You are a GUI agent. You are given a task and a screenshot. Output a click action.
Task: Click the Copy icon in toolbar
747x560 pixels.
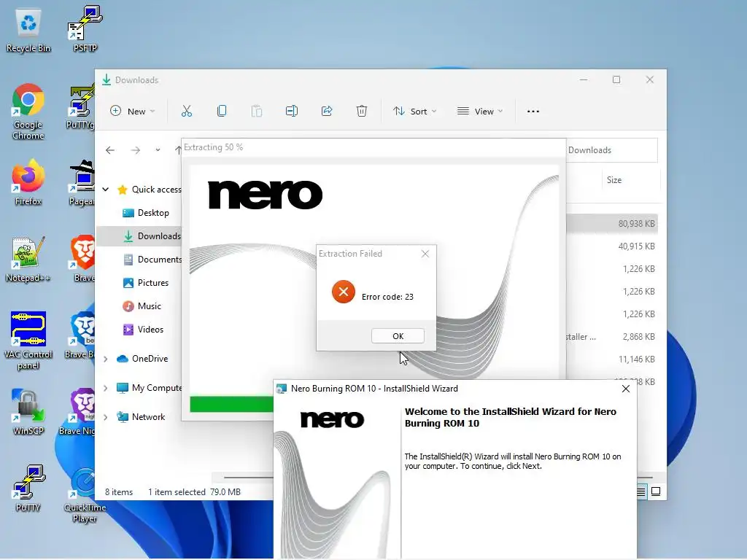click(222, 111)
